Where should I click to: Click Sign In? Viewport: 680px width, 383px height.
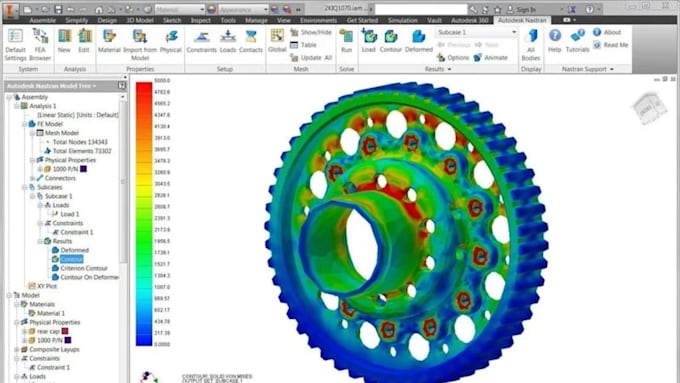(x=522, y=9)
